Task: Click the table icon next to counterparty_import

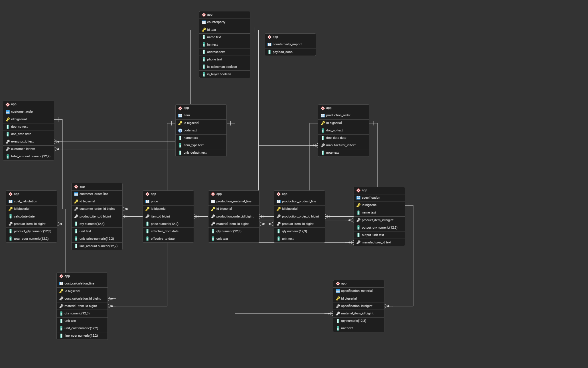Action: 269,44
